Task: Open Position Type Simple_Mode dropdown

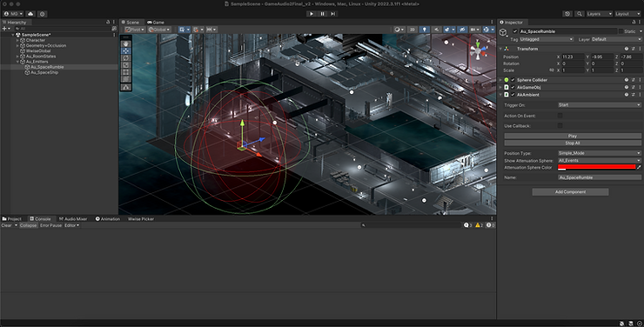Action: [x=600, y=153]
